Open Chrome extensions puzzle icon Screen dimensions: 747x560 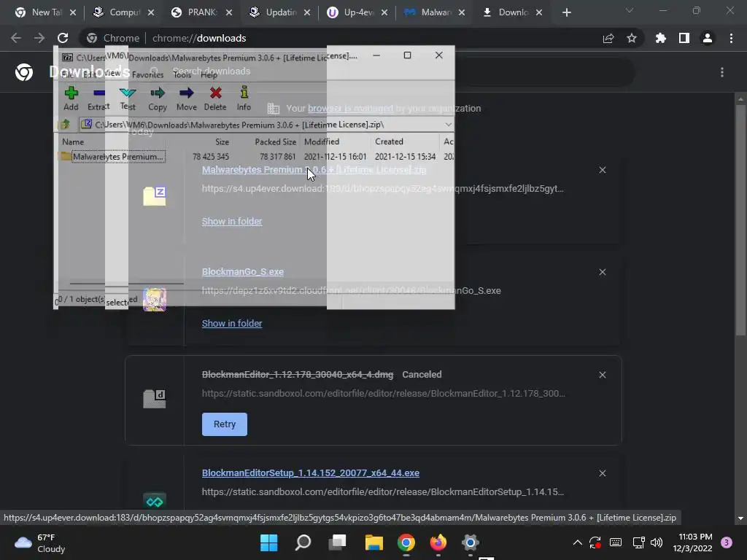[x=661, y=38]
